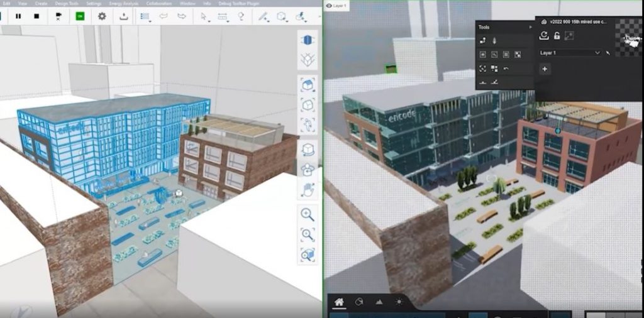
Task: Toggle the green ON status button
Action: coord(80,16)
